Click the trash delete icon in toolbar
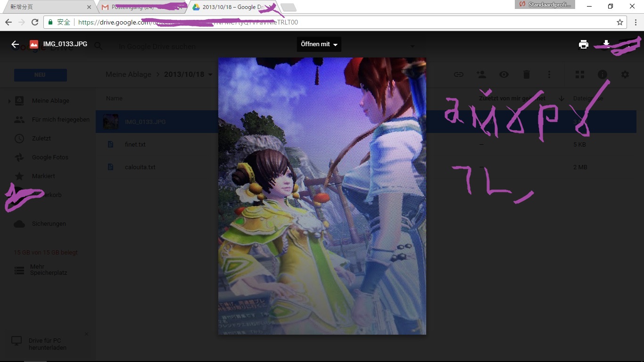Image resolution: width=644 pixels, height=362 pixels. [x=527, y=74]
